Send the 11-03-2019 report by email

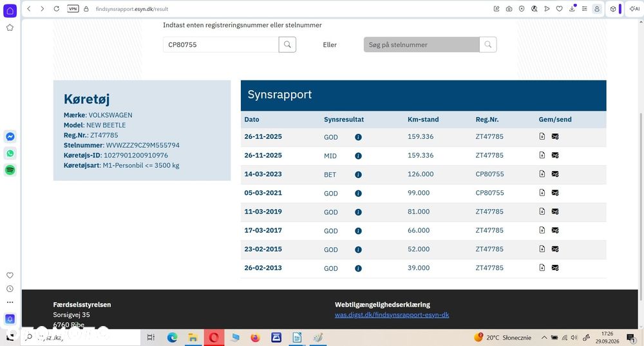point(555,212)
